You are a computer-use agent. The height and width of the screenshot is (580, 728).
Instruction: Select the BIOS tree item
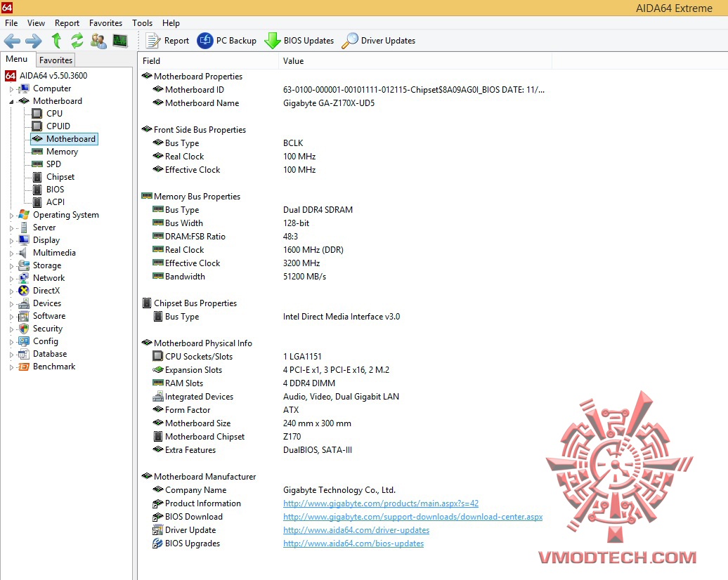pyautogui.click(x=56, y=190)
